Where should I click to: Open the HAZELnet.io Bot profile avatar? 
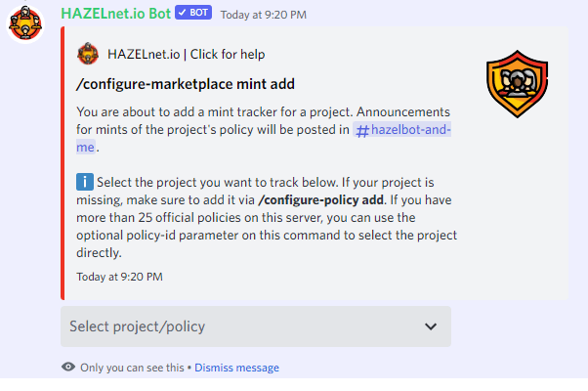click(x=25, y=24)
